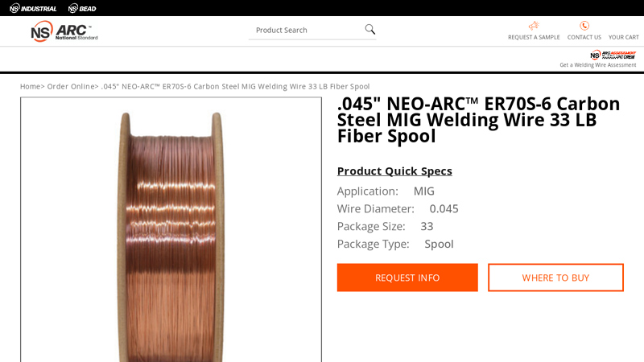Type in the Product Search field
Viewport: 644px width, 362px height.
tap(306, 30)
